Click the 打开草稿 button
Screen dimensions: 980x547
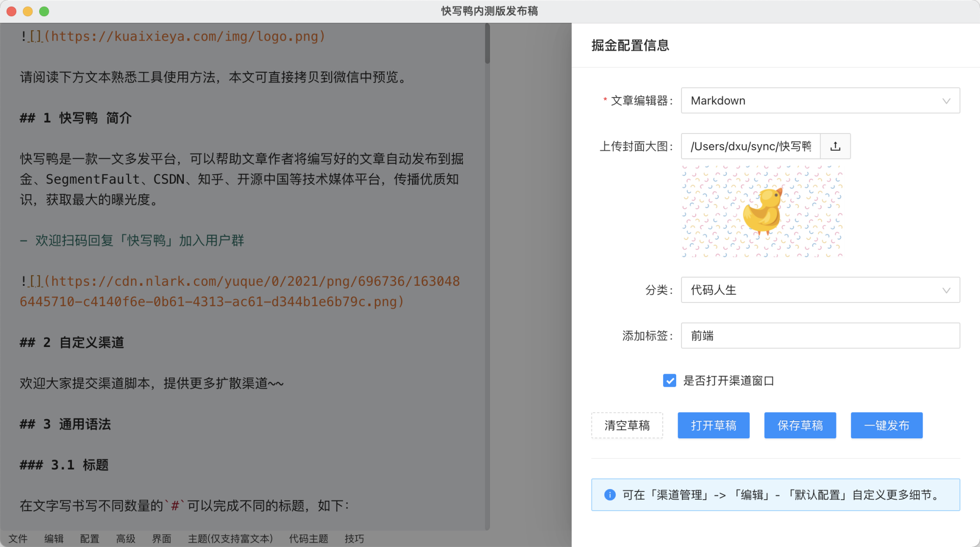click(x=713, y=425)
